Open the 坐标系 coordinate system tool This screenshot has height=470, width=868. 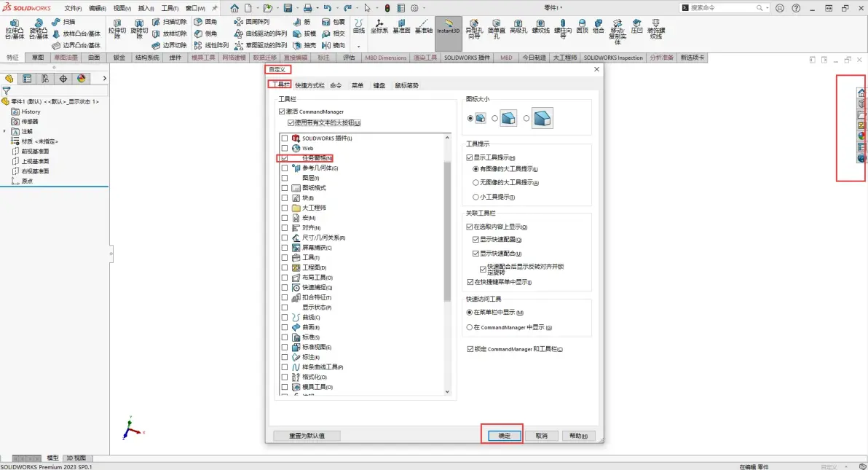pos(379,27)
